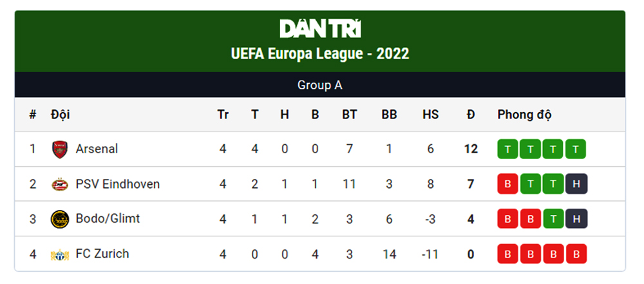
Task: Click the Phong độ column header
Action: [x=524, y=115]
